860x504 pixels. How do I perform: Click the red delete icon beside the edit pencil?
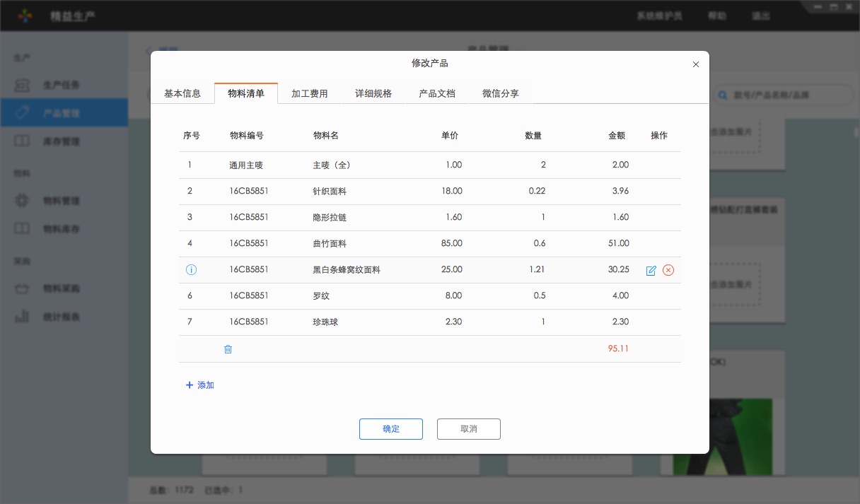tap(668, 269)
